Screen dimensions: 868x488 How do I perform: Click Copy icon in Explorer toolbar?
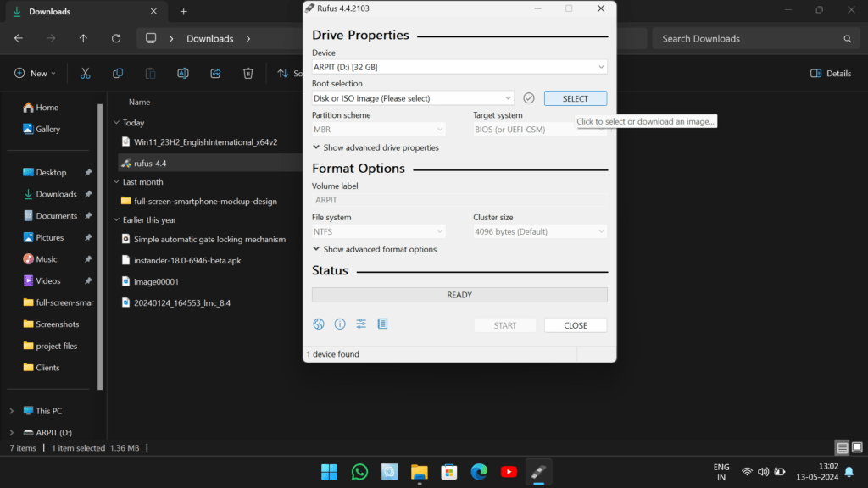click(x=118, y=73)
